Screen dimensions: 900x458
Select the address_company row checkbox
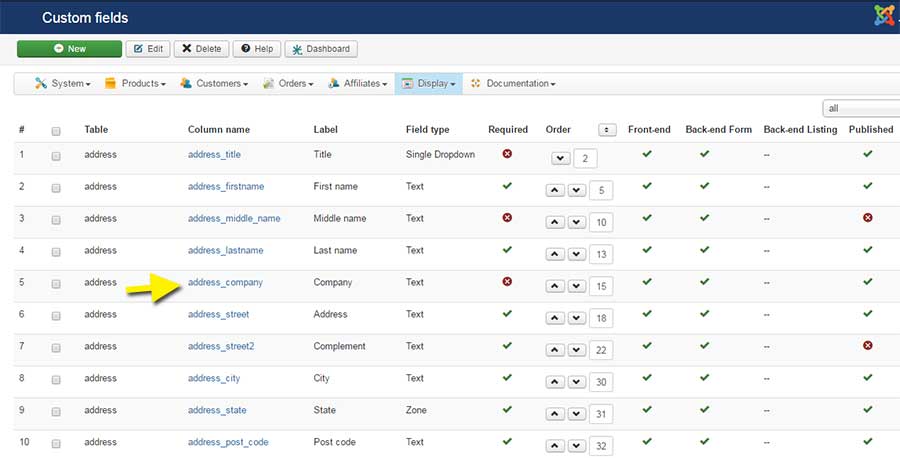pos(56,283)
